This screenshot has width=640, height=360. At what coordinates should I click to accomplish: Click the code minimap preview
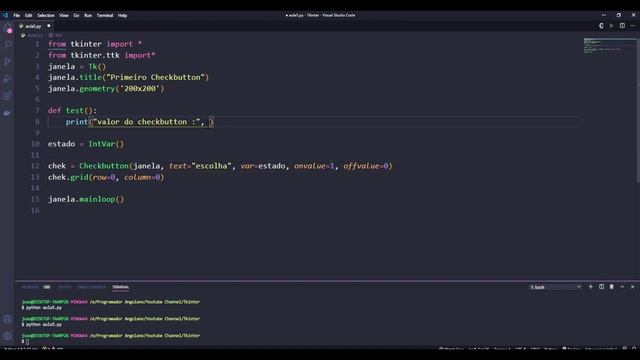point(609,45)
